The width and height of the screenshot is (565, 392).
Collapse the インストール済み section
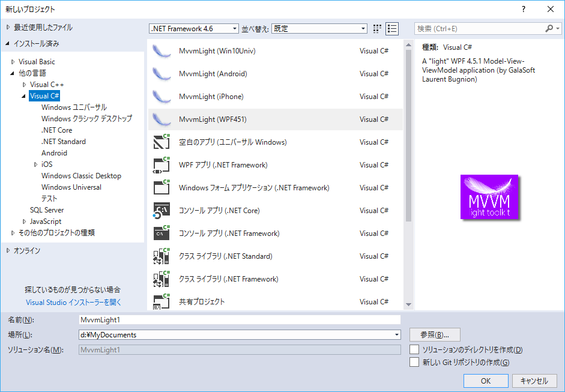[x=8, y=44]
